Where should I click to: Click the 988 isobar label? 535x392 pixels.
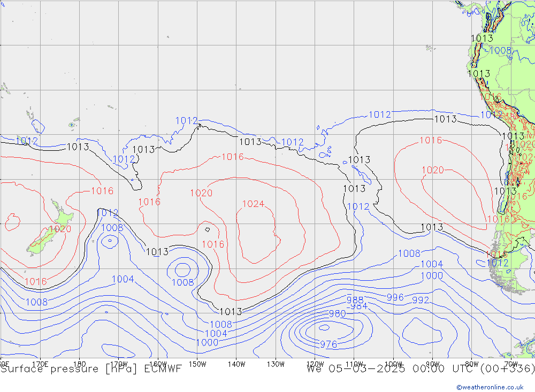point(355,300)
